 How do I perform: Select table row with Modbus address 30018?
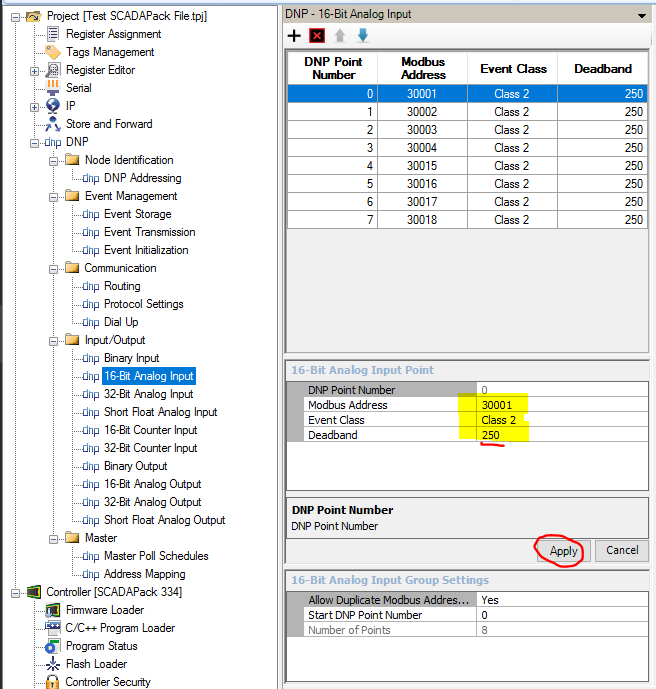tap(468, 220)
